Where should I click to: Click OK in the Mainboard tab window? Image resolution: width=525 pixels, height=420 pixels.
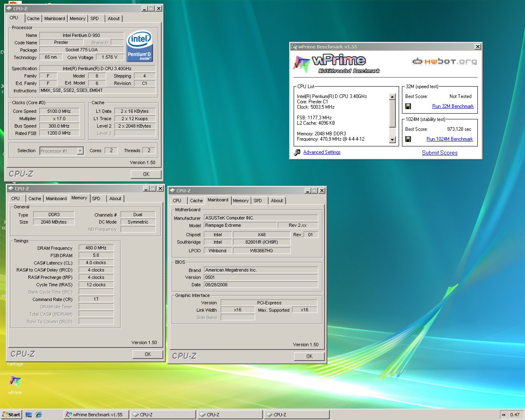click(309, 356)
